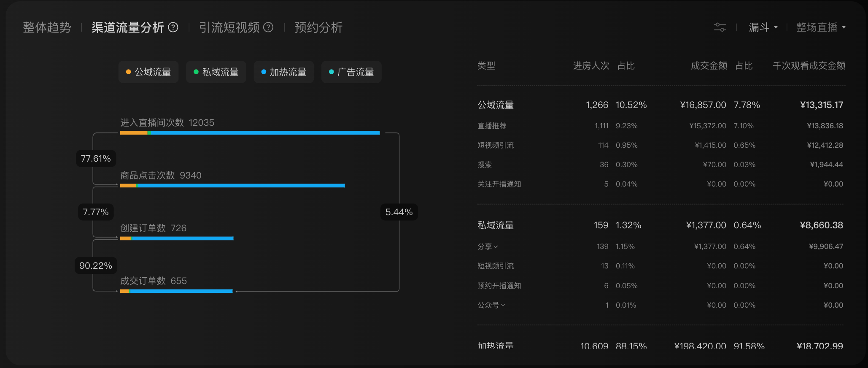Toggle the 公域流量 legend filter
This screenshot has width=868, height=368.
148,72
